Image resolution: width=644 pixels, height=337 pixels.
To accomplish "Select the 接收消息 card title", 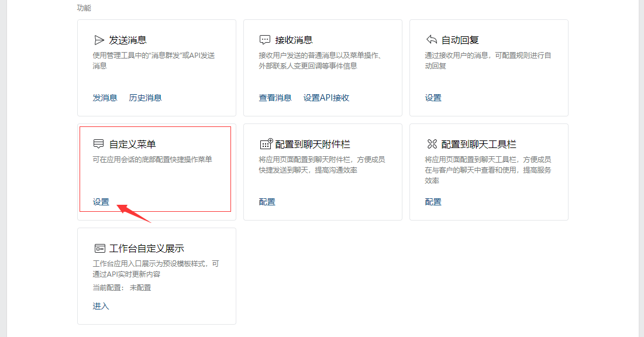I will coord(294,40).
